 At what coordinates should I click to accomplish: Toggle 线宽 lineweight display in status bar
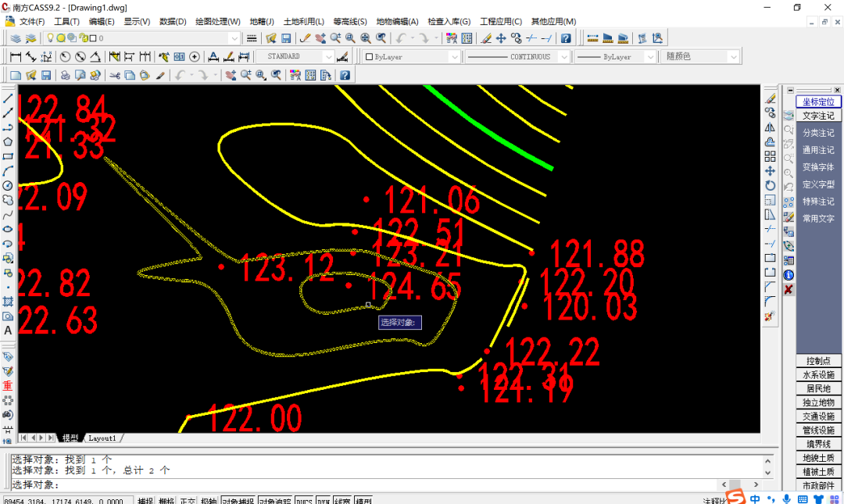click(342, 501)
